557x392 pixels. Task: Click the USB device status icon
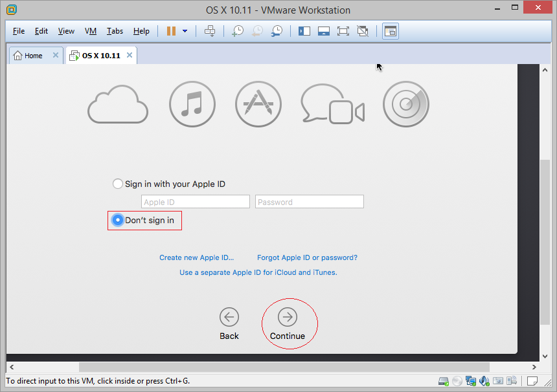512,382
